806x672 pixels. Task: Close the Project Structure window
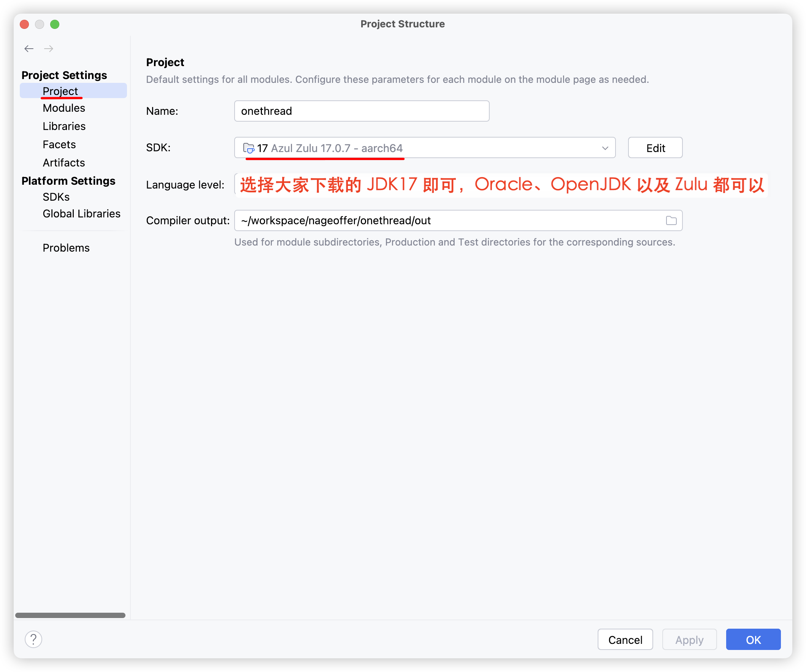(25, 24)
